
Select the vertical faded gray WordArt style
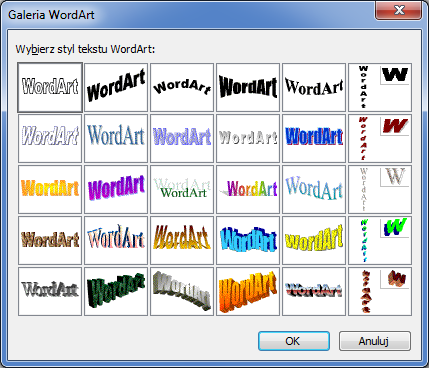tap(380, 189)
